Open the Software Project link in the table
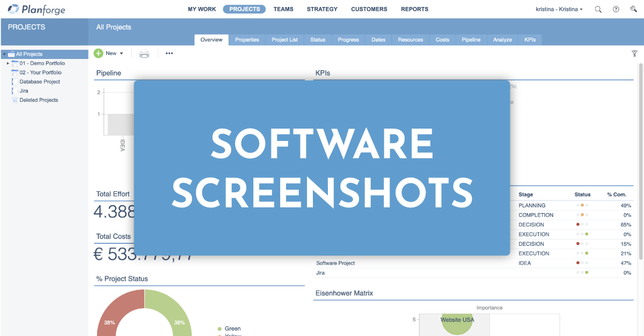This screenshot has width=644, height=336. click(335, 263)
